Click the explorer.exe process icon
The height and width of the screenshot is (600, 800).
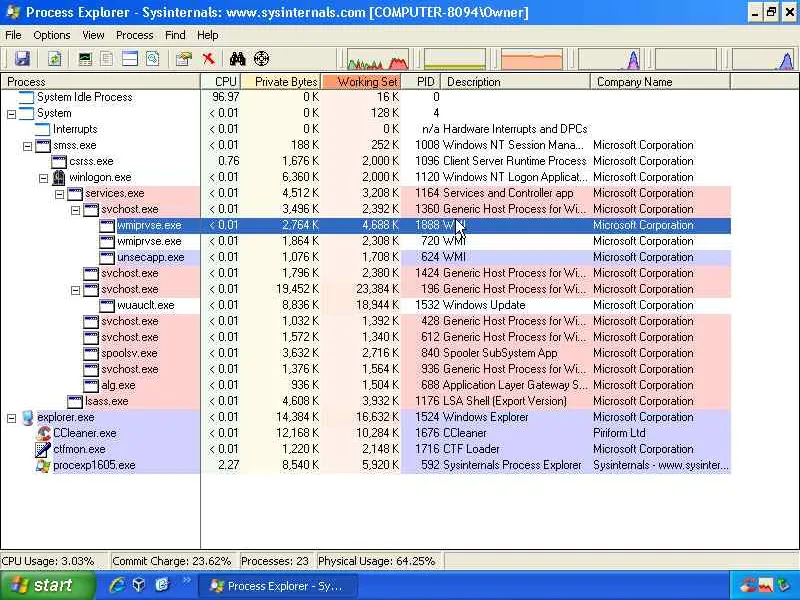pos(28,417)
